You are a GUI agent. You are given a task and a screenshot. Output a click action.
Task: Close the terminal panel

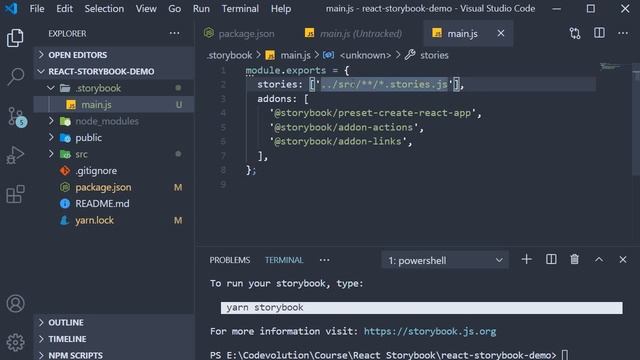tap(623, 260)
